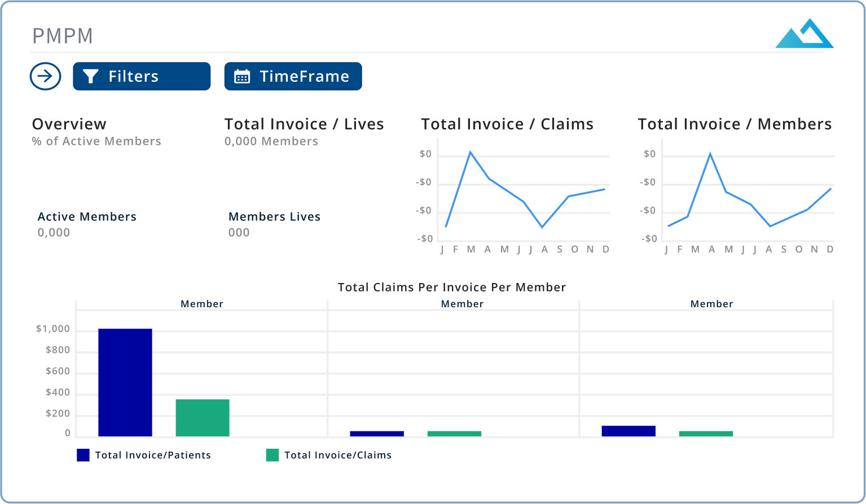Viewport: 866px width, 504px height.
Task: Select the Members Lives label
Action: pos(274,216)
